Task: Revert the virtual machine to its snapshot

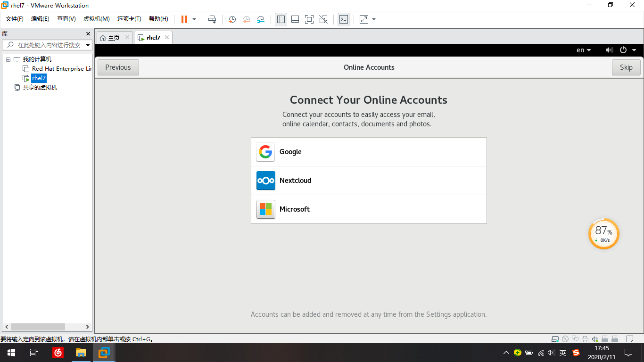Action: [247, 19]
